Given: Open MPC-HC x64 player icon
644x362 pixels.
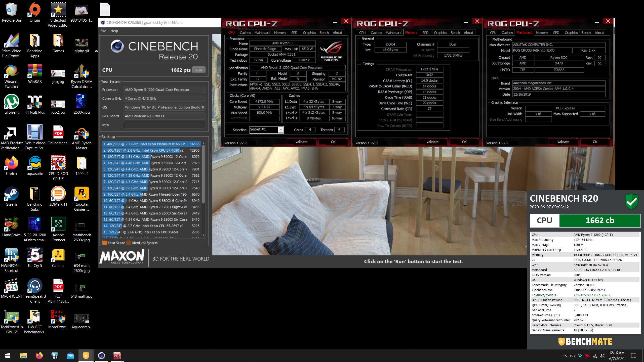Looking at the screenshot, I should point(11,288).
